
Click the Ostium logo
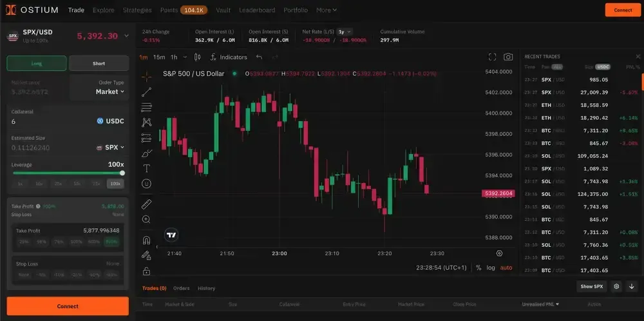click(x=32, y=10)
